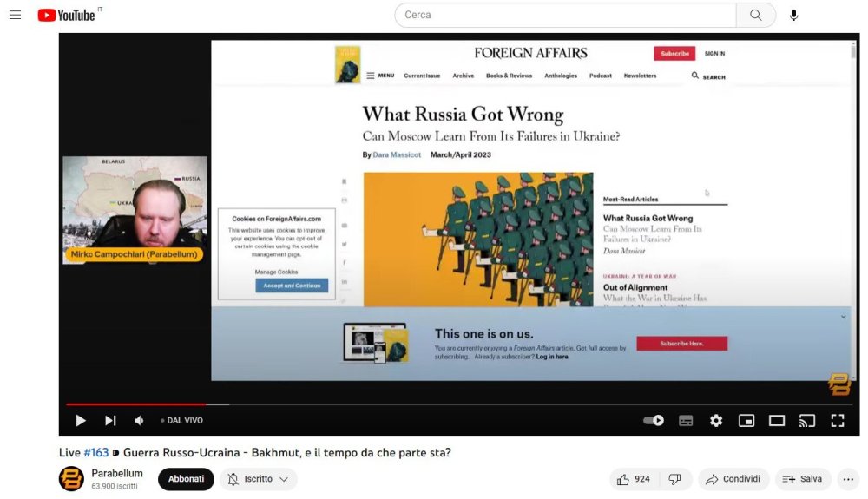
Task: Play the video
Action: [x=81, y=421]
